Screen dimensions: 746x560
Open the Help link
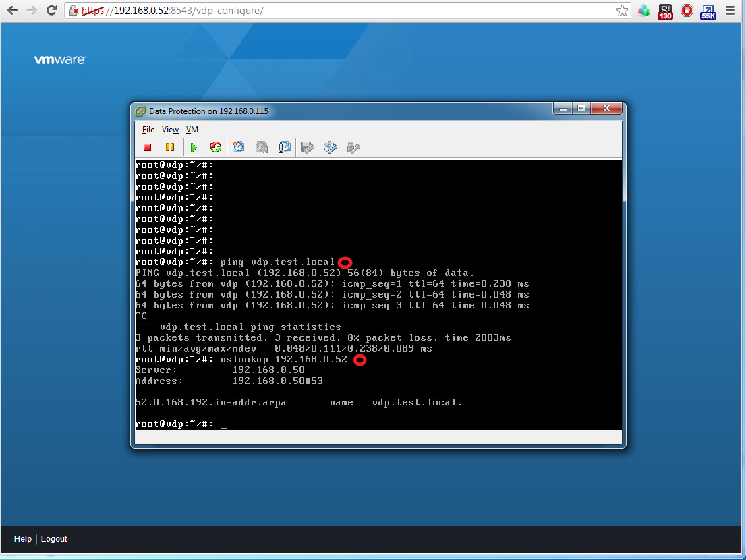pyautogui.click(x=23, y=538)
